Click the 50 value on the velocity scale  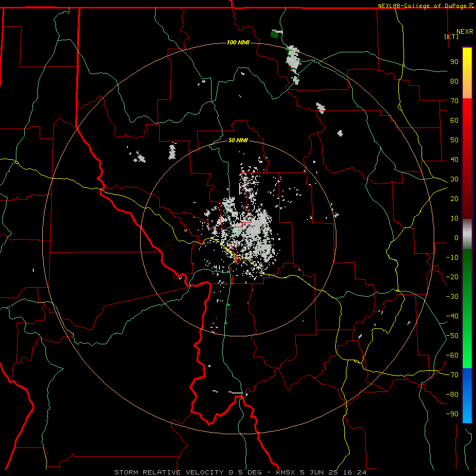point(454,140)
